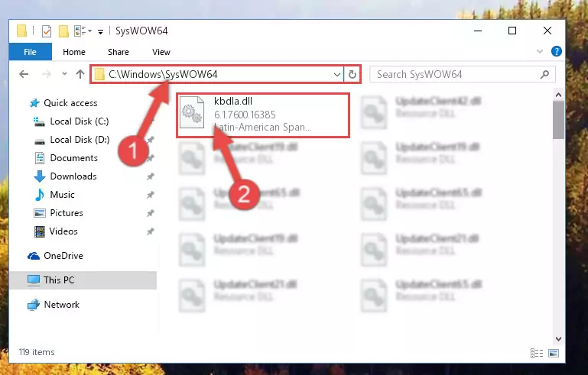The height and width of the screenshot is (375, 588).
Task: Click the Properties checkmark icon in title bar
Action: 47,31
